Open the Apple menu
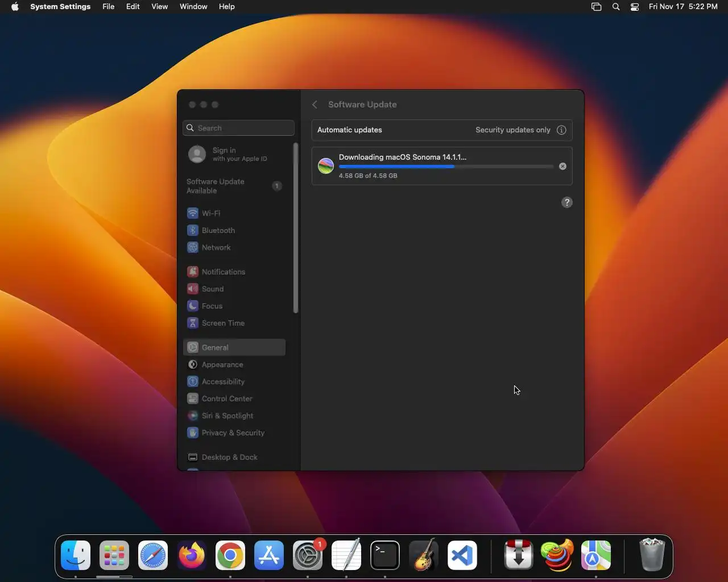Viewport: 728px width, 582px height. (x=15, y=7)
